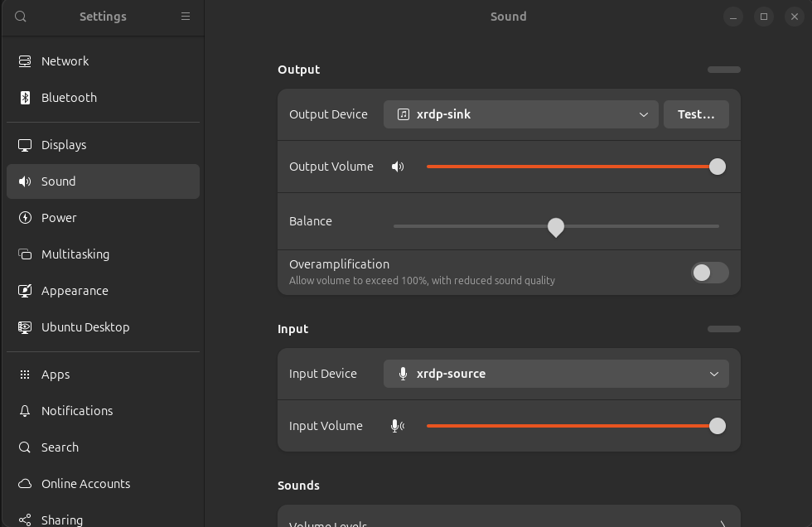Click the Sound speaker icon in sidebar
Viewport: 812px width, 527px height.
pyautogui.click(x=25, y=181)
